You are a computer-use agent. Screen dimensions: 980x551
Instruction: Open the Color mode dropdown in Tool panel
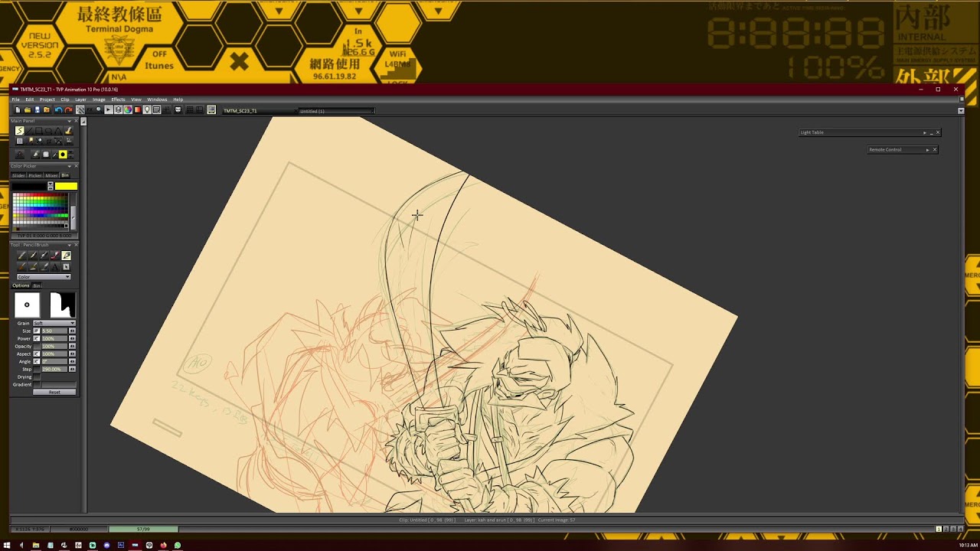coord(44,277)
